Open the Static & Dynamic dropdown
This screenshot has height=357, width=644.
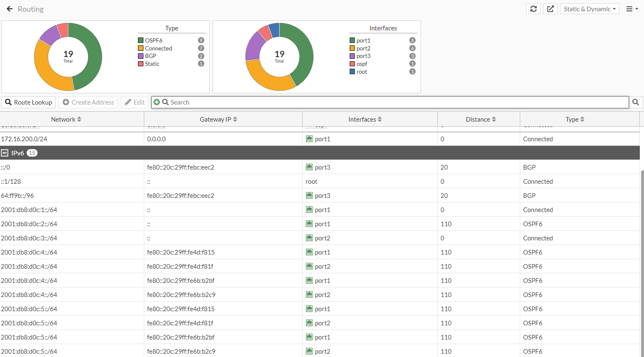tap(589, 8)
